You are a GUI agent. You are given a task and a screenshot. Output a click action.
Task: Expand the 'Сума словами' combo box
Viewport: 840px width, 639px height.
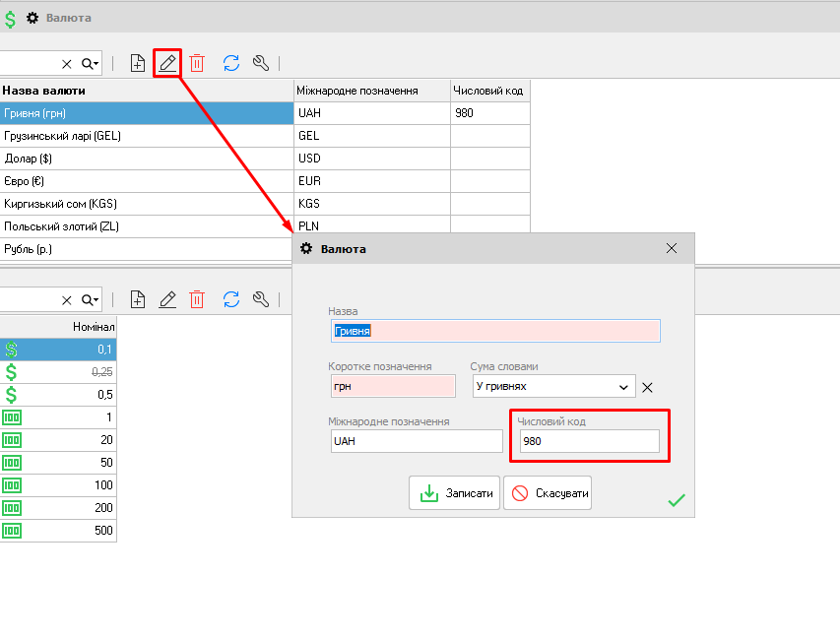622,387
